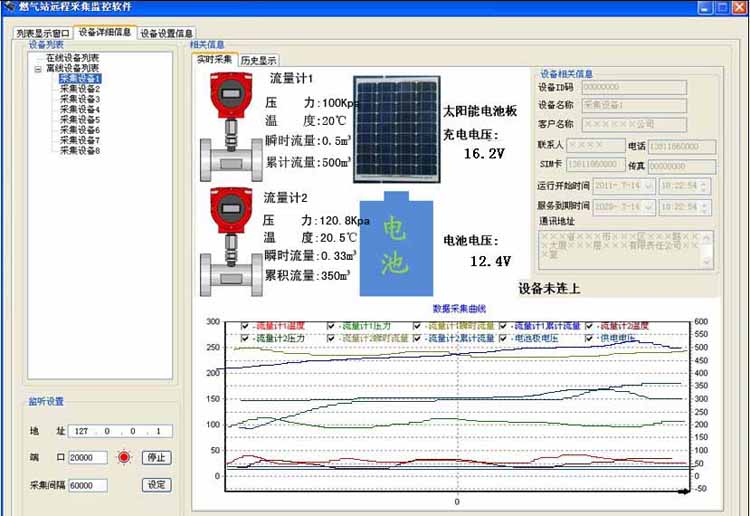The height and width of the screenshot is (516, 750).
Task: Click the battery voltage value 12.4V
Action: 490,262
